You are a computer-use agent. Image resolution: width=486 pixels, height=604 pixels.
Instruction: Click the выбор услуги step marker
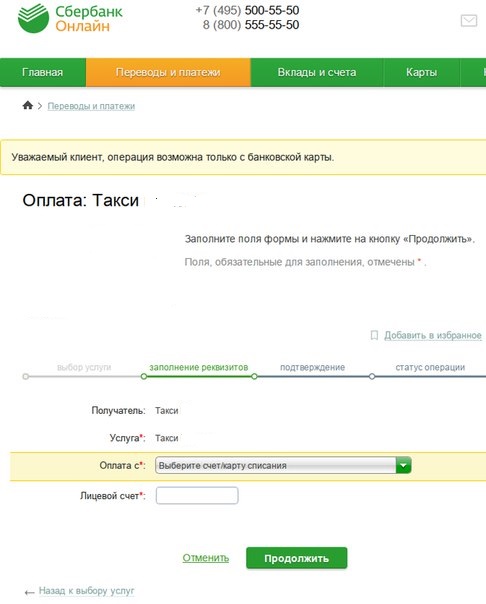point(26,376)
